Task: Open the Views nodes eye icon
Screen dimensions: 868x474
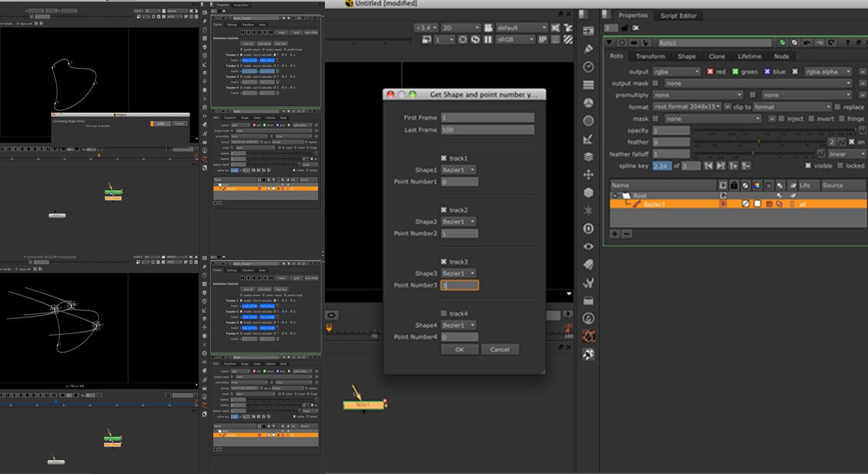Action: (x=589, y=247)
